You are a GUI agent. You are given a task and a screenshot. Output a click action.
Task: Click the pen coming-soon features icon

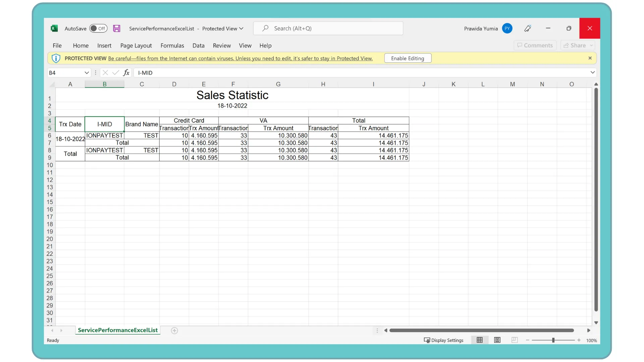pos(528,28)
